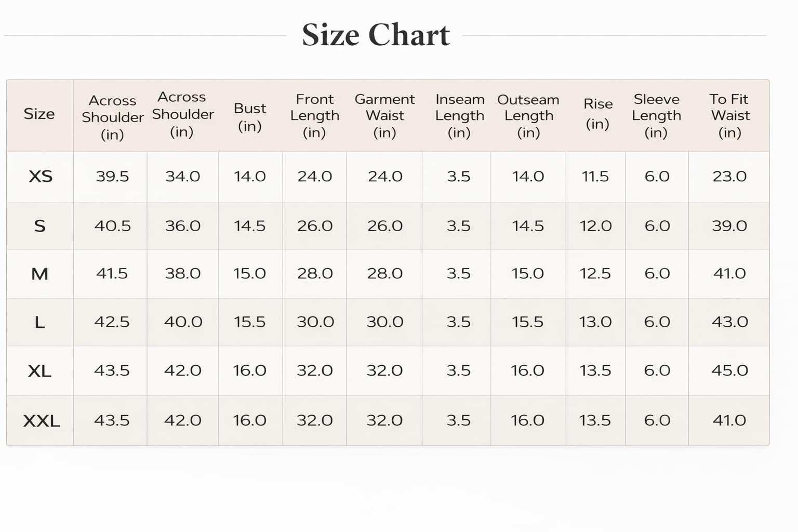
Task: Select the Size column header
Action: click(x=39, y=114)
